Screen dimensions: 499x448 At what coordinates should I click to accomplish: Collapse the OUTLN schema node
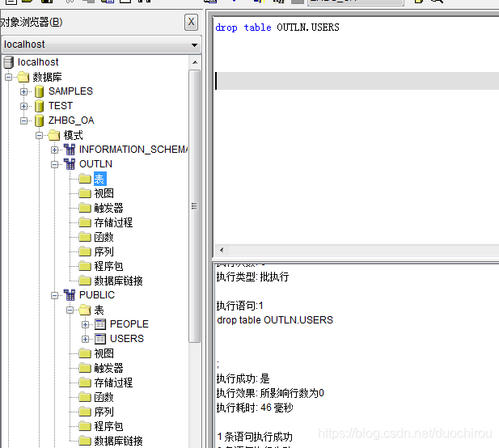[54, 164]
